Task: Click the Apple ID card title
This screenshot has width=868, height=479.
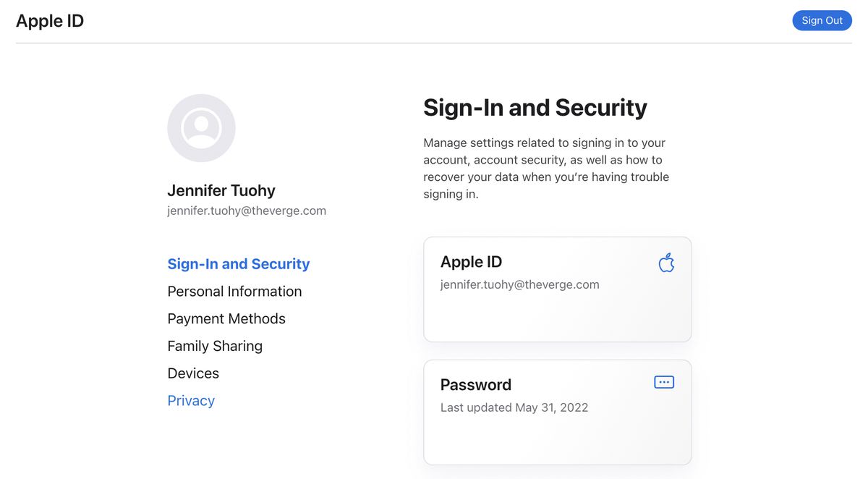Action: (471, 262)
